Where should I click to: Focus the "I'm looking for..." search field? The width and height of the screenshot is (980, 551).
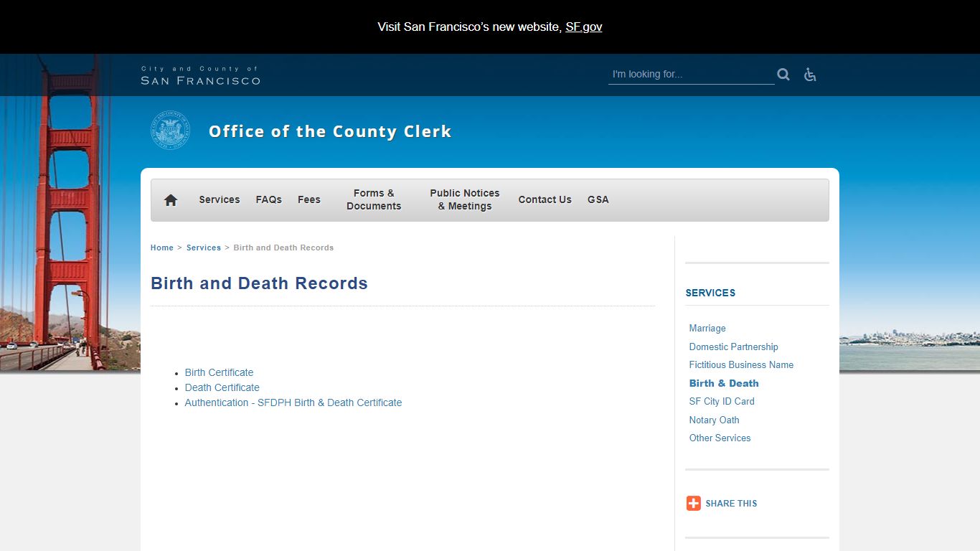[x=691, y=75]
